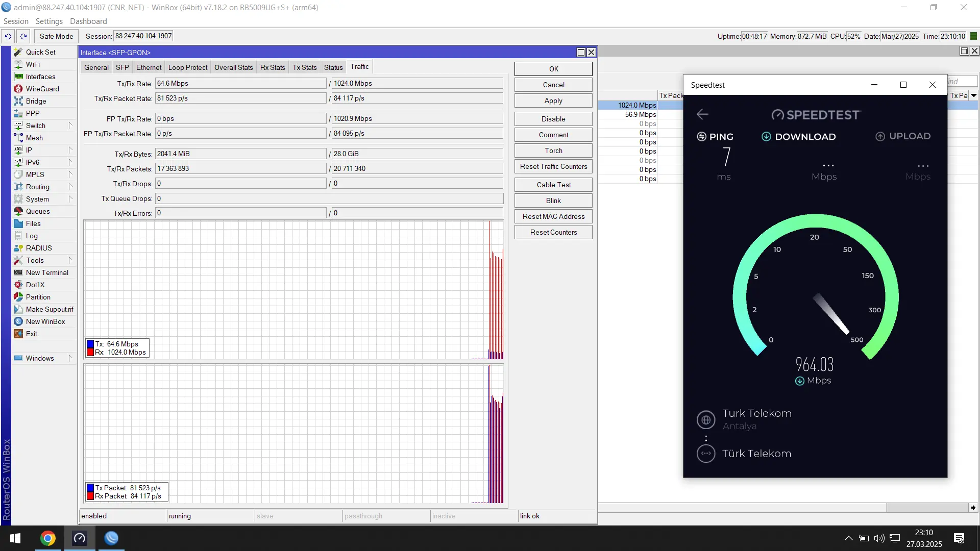Click the Redo arrow in toolbar
The width and height of the screenshot is (980, 551).
[x=23, y=36]
